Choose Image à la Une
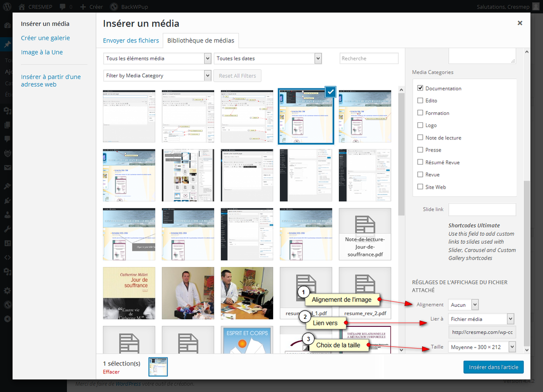Screen dimensions: 543x392 tap(42, 52)
